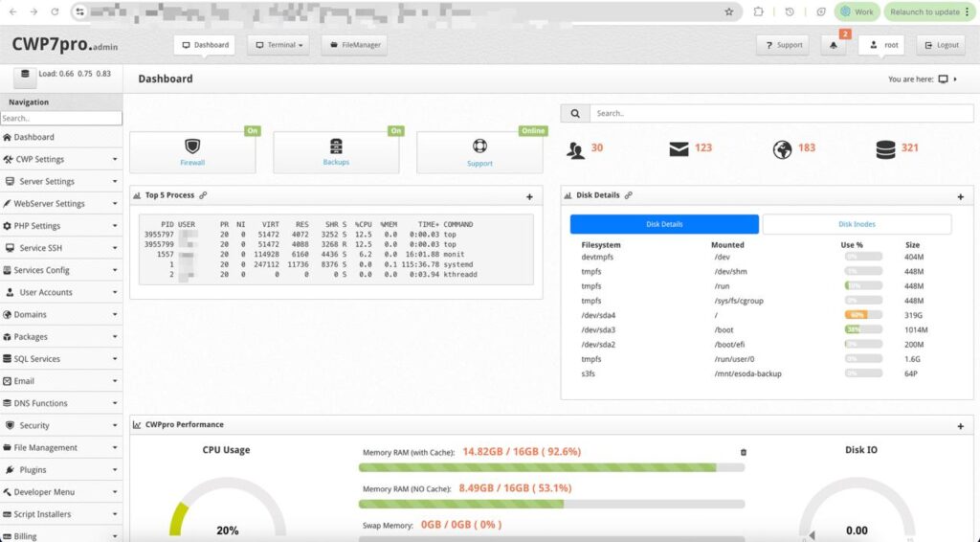Open the Terminal dropdown menu
Screen dimensions: 980x542
point(278,45)
